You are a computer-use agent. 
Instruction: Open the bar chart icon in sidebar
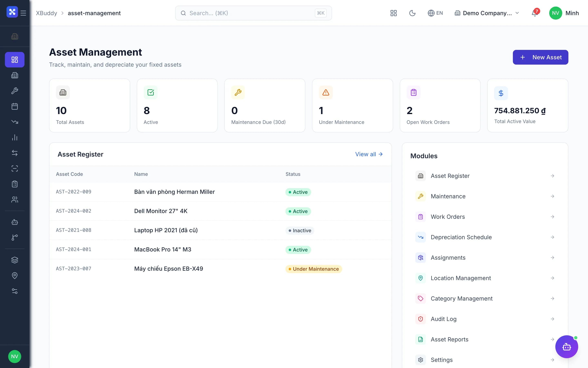(14, 138)
